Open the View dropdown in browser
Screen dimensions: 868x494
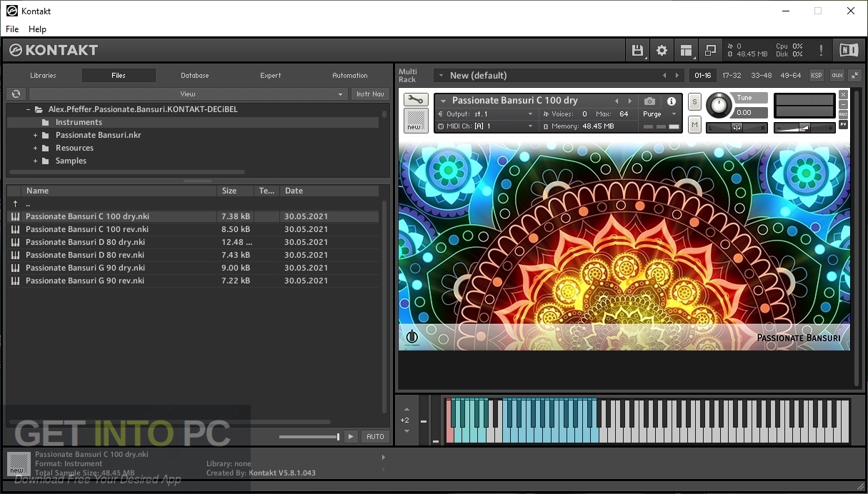tap(188, 94)
